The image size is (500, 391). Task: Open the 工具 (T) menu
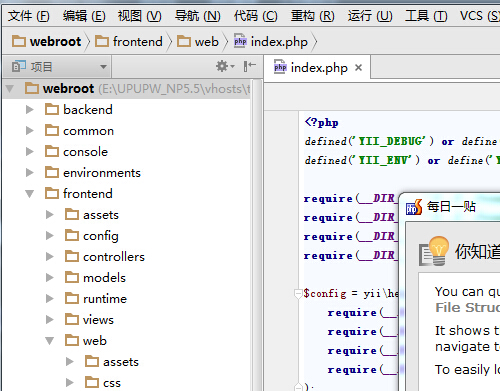click(x=426, y=16)
